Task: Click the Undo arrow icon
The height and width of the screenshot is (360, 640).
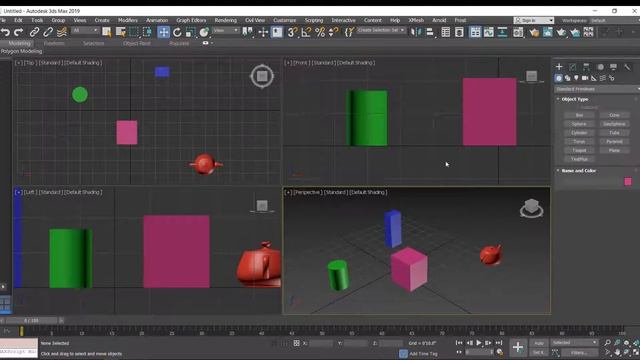Action: [x=5, y=32]
